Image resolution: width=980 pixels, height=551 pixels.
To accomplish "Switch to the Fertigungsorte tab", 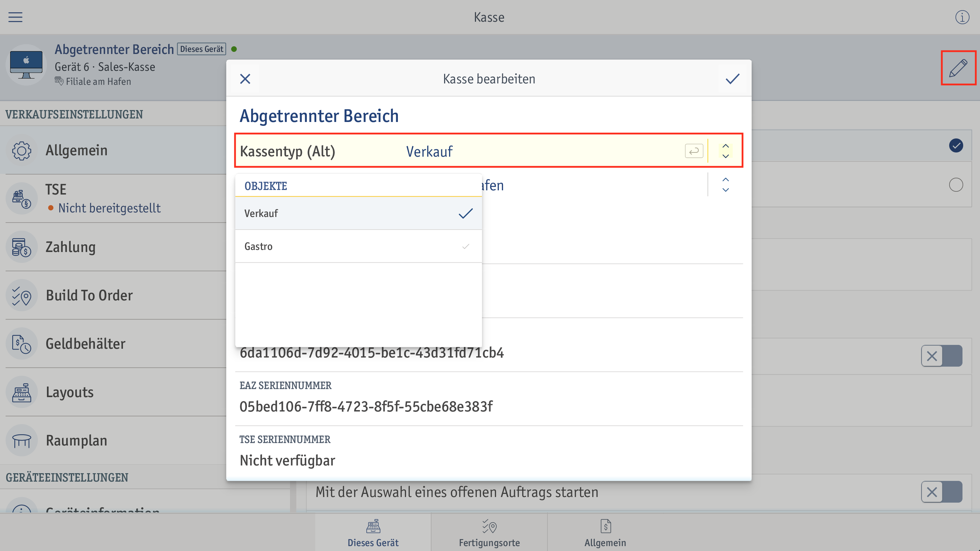I will [489, 533].
